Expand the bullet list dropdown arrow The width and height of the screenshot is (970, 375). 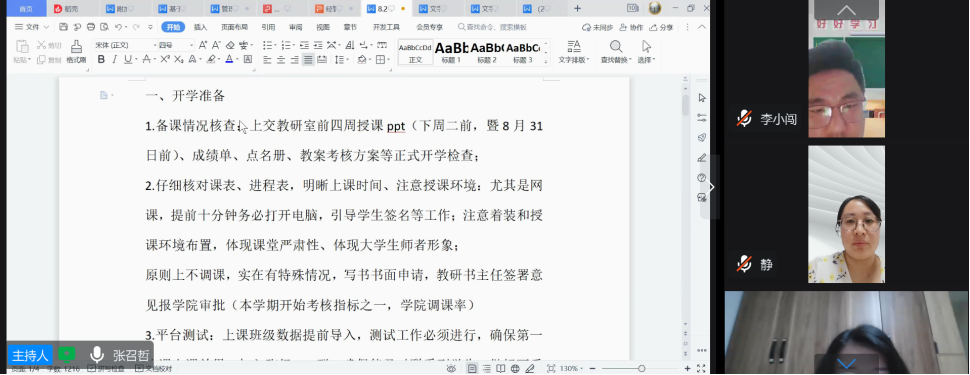[x=274, y=45]
